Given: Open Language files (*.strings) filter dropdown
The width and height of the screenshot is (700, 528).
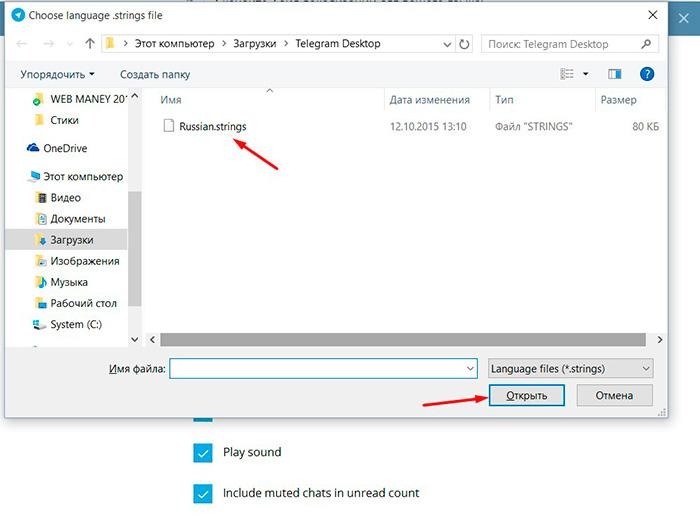Looking at the screenshot, I should (571, 369).
